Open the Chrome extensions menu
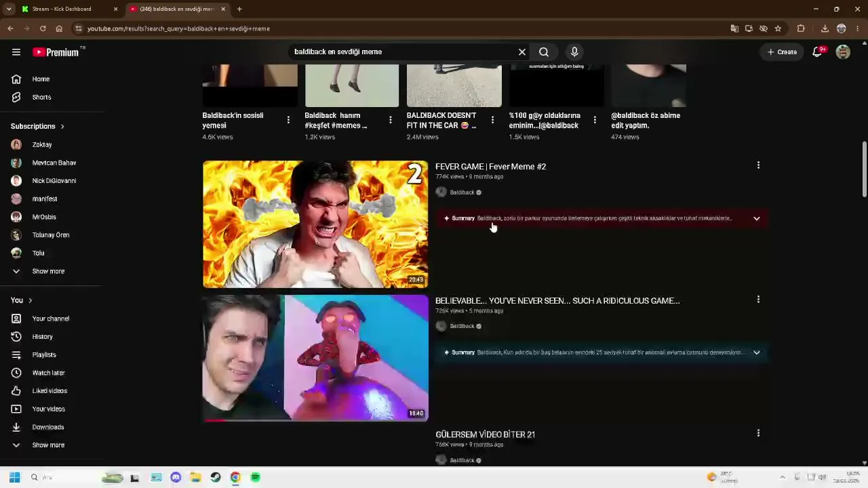This screenshot has width=868, height=488. (x=801, y=28)
